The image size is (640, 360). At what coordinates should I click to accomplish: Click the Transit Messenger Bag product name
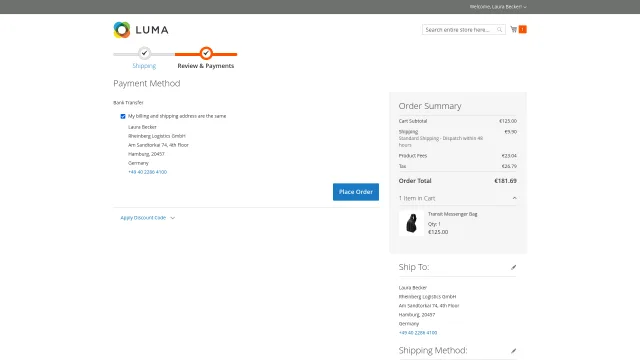453,214
